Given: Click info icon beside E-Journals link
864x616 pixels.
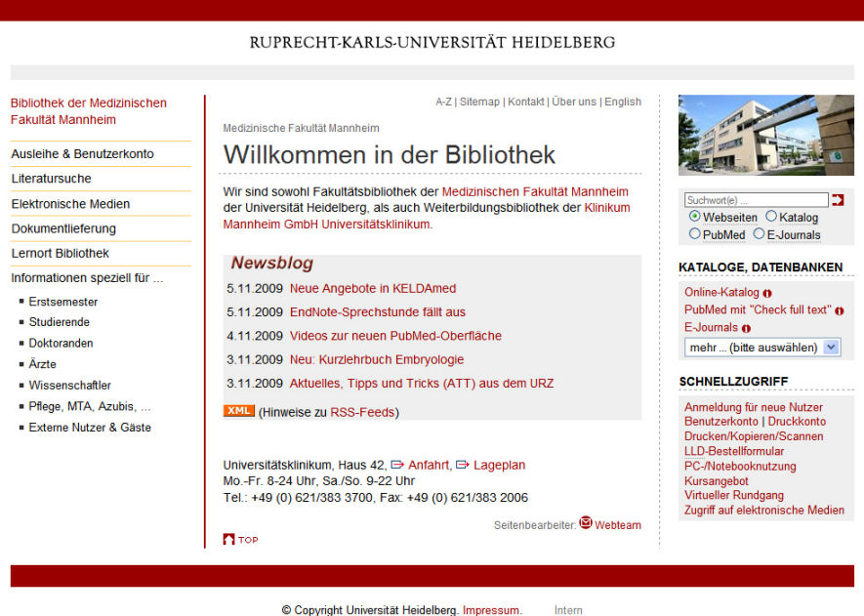Looking at the screenshot, I should click(746, 329).
